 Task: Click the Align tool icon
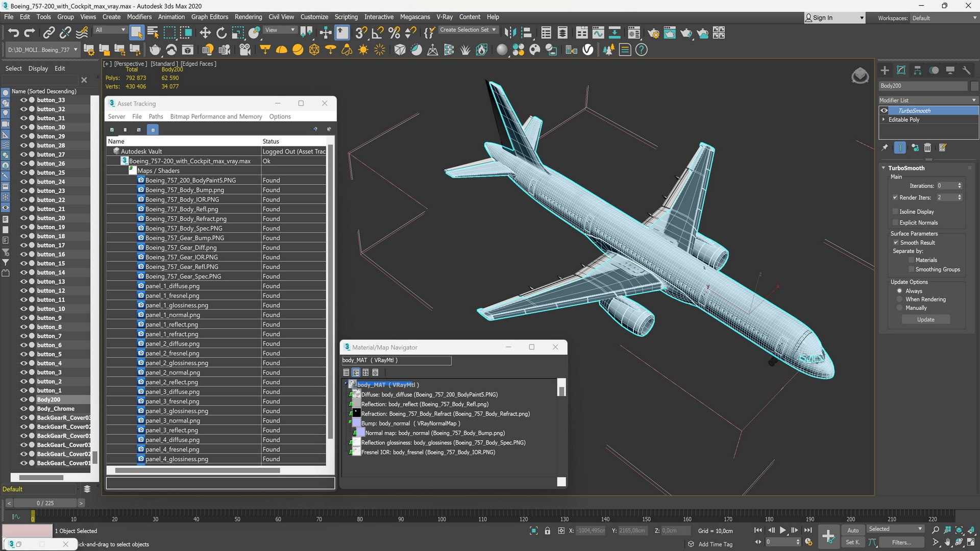526,33
